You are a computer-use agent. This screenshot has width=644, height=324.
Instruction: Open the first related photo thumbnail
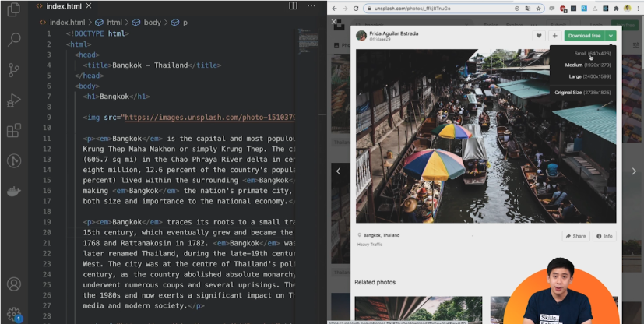418,308
